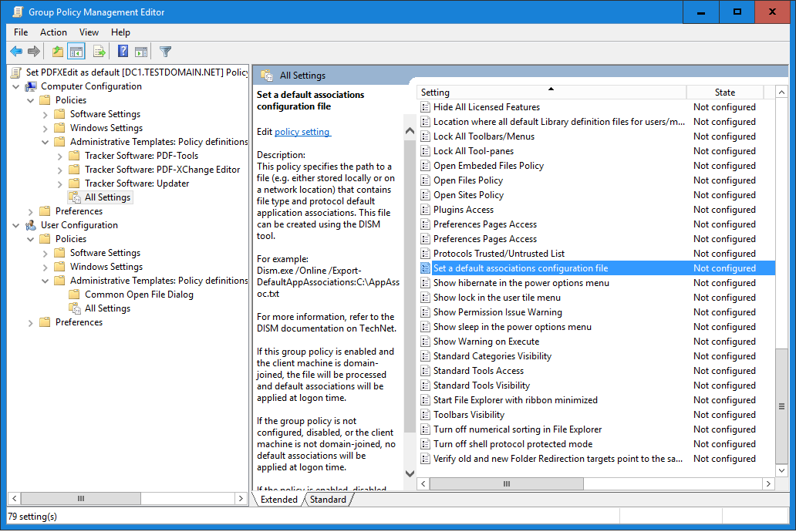Switch to the Standard tab
Image resolution: width=796 pixels, height=532 pixels.
click(x=328, y=500)
